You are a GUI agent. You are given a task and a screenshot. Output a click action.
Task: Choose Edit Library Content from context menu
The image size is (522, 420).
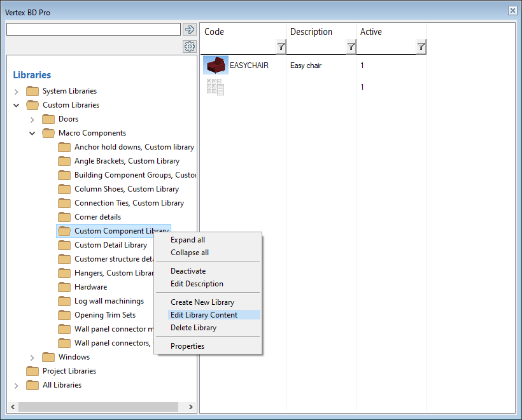(x=204, y=315)
